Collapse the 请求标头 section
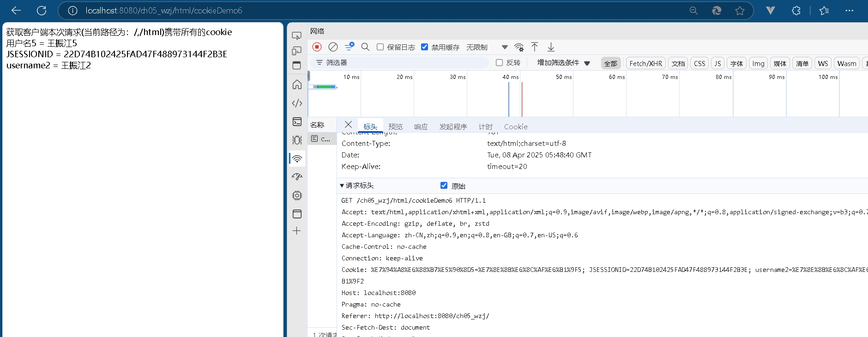 click(342, 186)
